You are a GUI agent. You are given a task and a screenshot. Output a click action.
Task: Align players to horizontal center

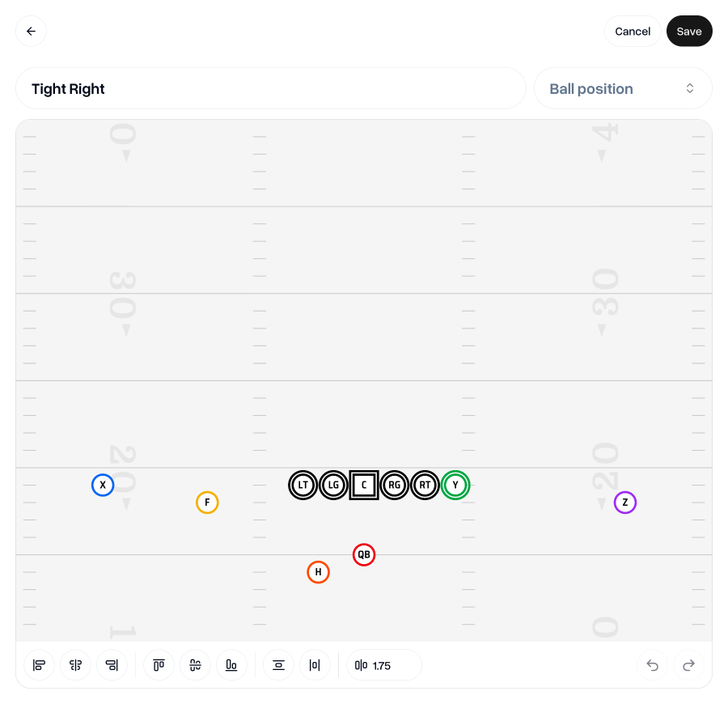75,665
